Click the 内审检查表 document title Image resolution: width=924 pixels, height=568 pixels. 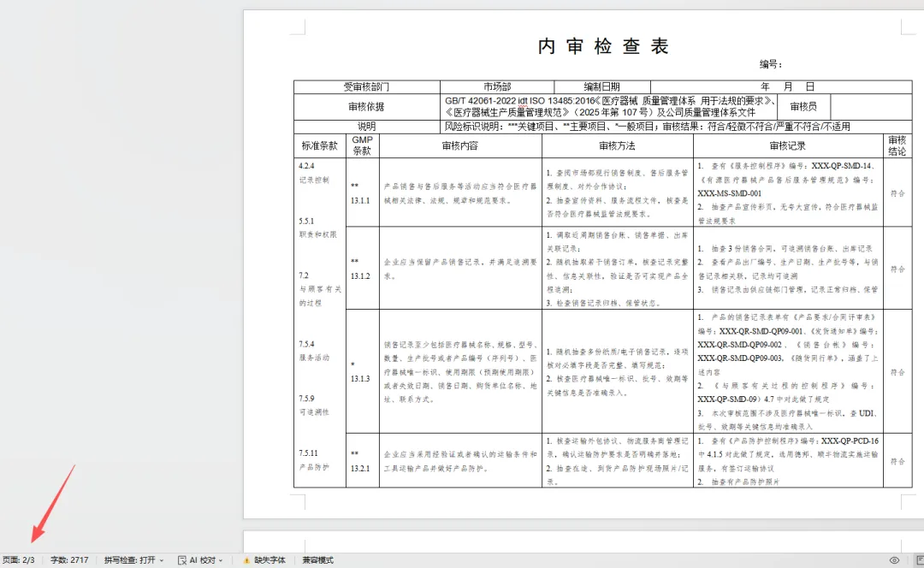[x=603, y=46]
